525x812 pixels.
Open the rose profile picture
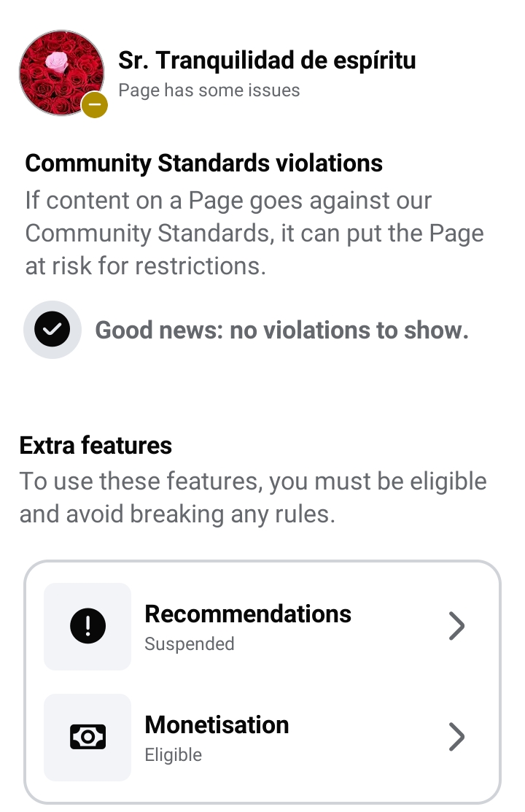click(61, 72)
